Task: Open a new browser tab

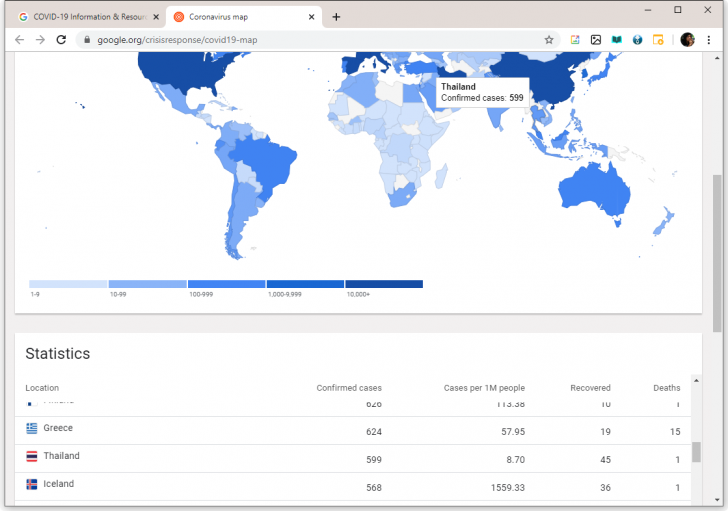Action: [336, 17]
